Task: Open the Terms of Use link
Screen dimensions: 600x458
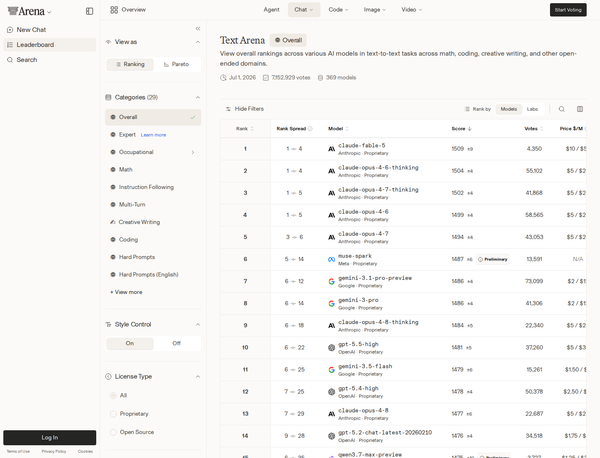Action: (x=18, y=451)
